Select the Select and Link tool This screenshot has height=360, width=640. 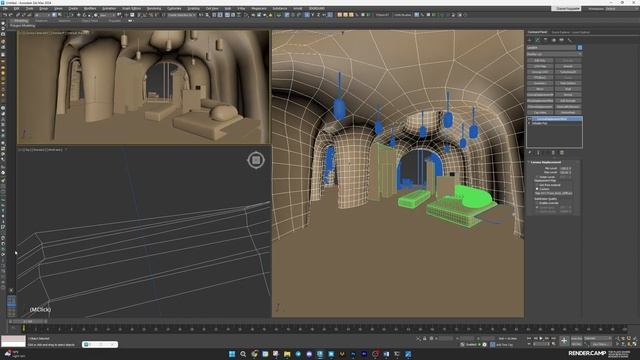pos(18,15)
